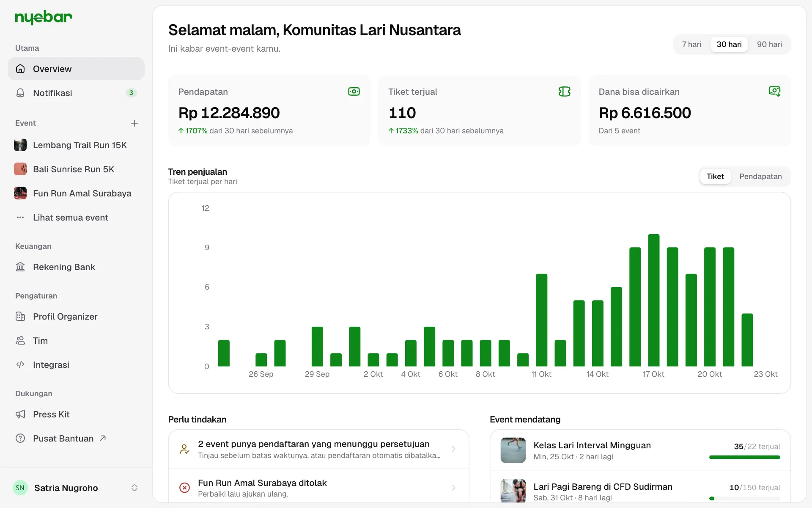Click the Notifikasi badge showing 3

click(x=131, y=93)
